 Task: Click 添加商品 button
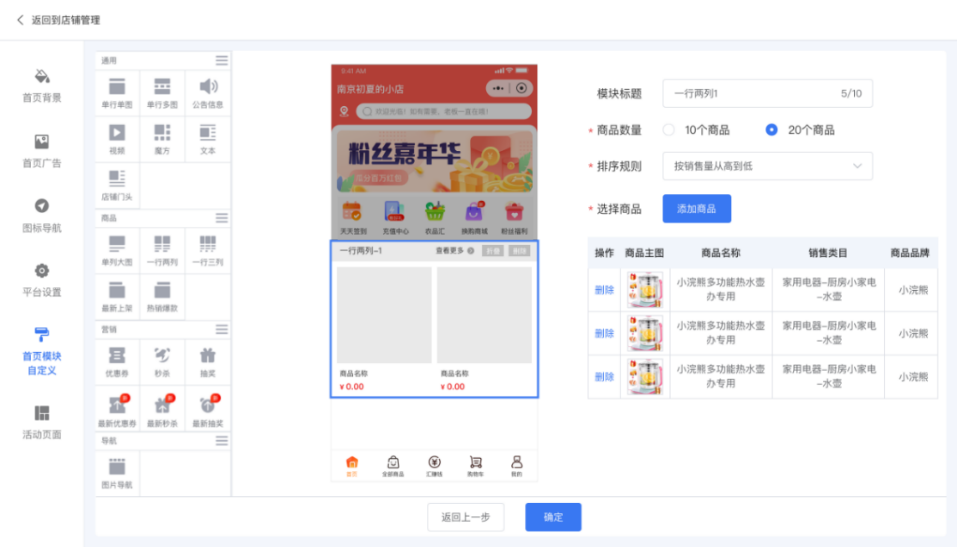[696, 209]
